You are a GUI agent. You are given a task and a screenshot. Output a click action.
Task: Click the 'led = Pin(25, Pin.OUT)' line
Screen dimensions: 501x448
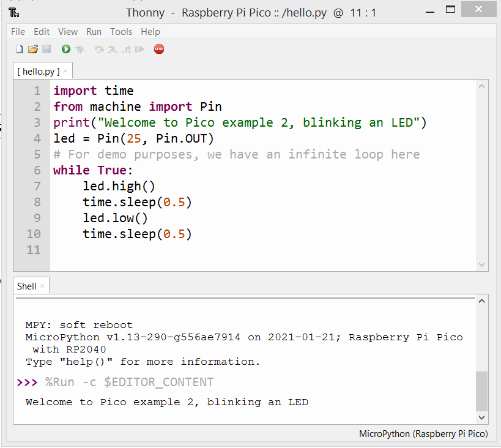[x=133, y=139]
